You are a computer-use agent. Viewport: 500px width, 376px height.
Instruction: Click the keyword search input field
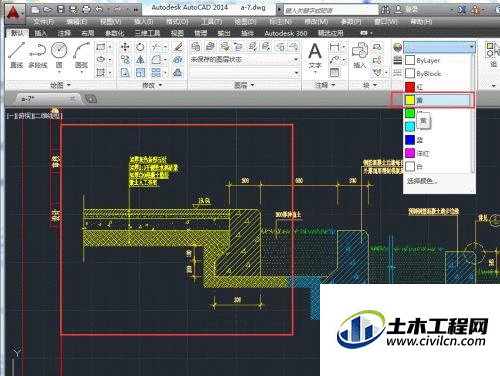[331, 10]
